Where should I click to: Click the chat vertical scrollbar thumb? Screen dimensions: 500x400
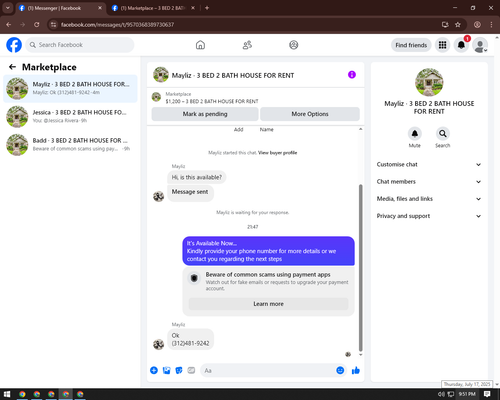point(360,268)
